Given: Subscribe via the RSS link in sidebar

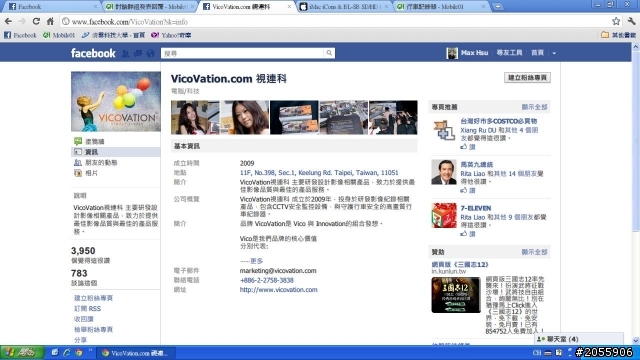Looking at the screenshot, I should point(87,309).
